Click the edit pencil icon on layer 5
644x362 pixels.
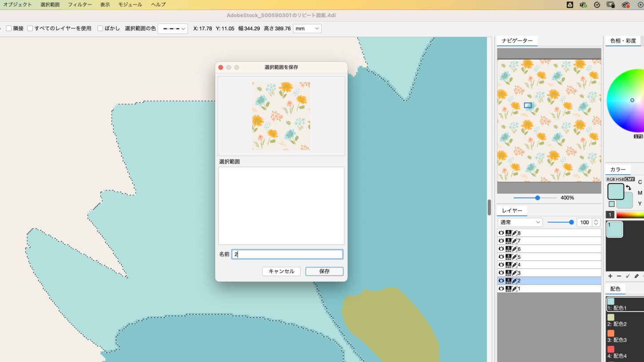click(514, 257)
